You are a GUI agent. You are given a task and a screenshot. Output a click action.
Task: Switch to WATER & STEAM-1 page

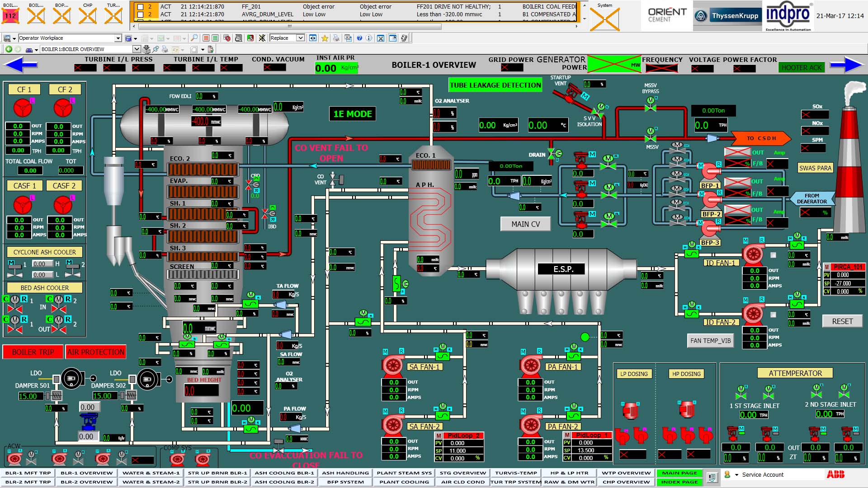coord(151,473)
